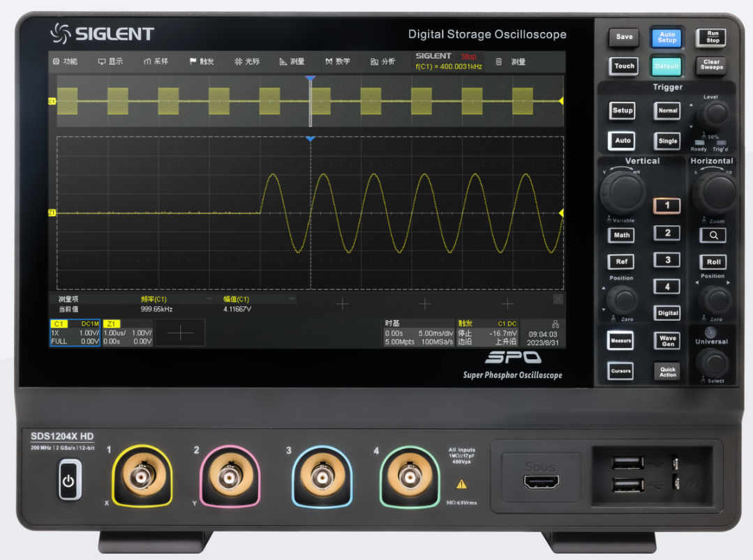Select Normal trigger mode

pyautogui.click(x=668, y=111)
